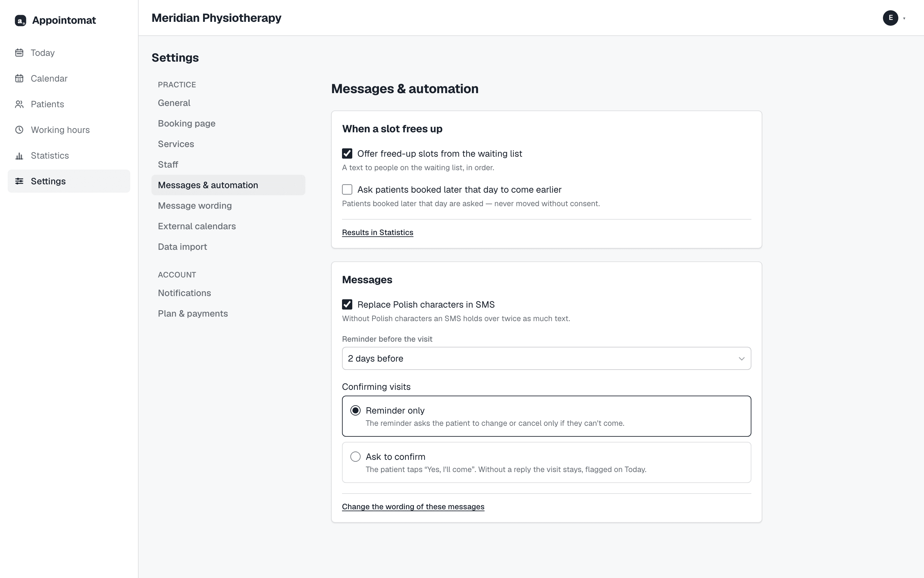924x578 pixels.
Task: Open Notifications account settings
Action: coord(228,293)
